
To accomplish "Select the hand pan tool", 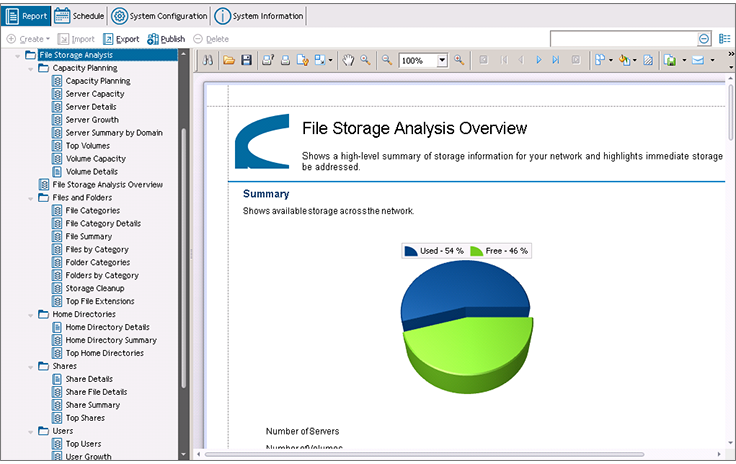I will coord(348,60).
